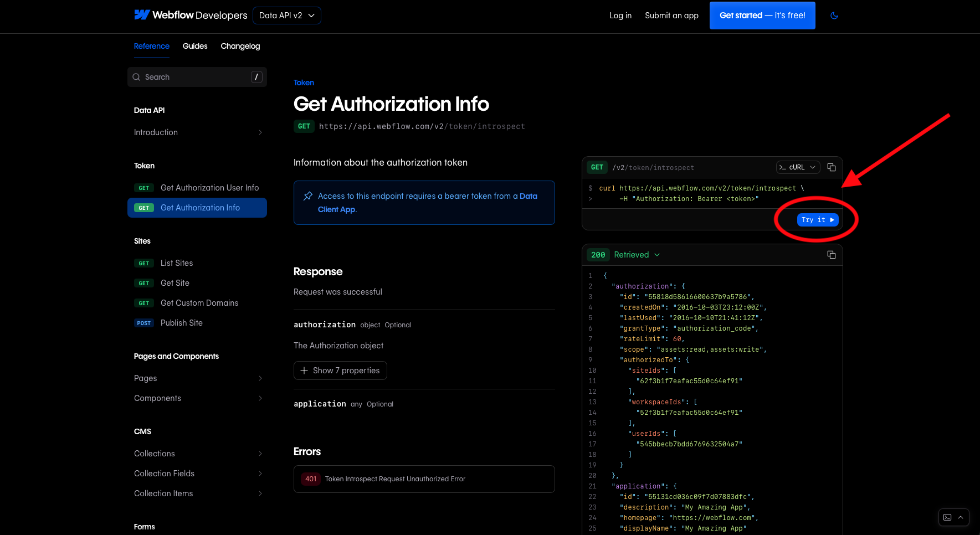Open the cURL language dropdown
This screenshot has height=535, width=980.
(798, 167)
